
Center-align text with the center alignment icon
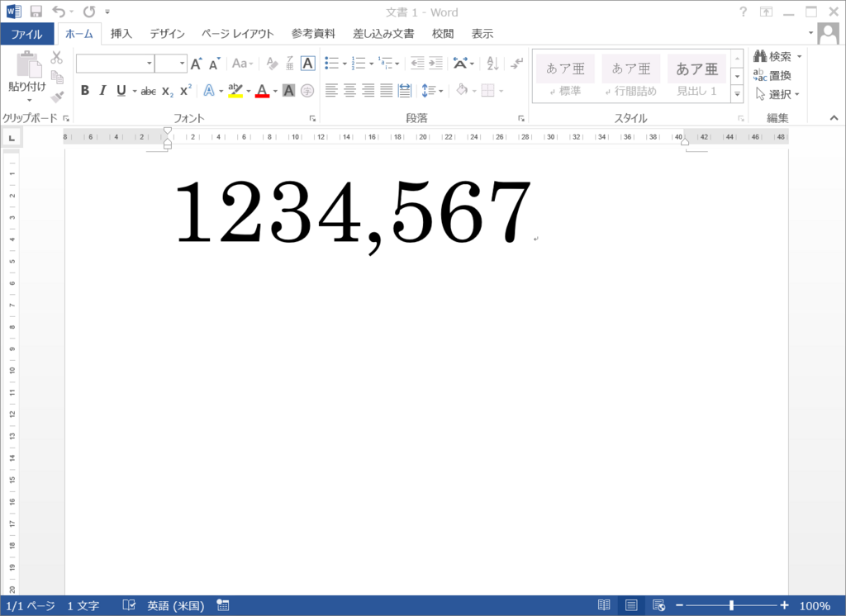point(349,90)
